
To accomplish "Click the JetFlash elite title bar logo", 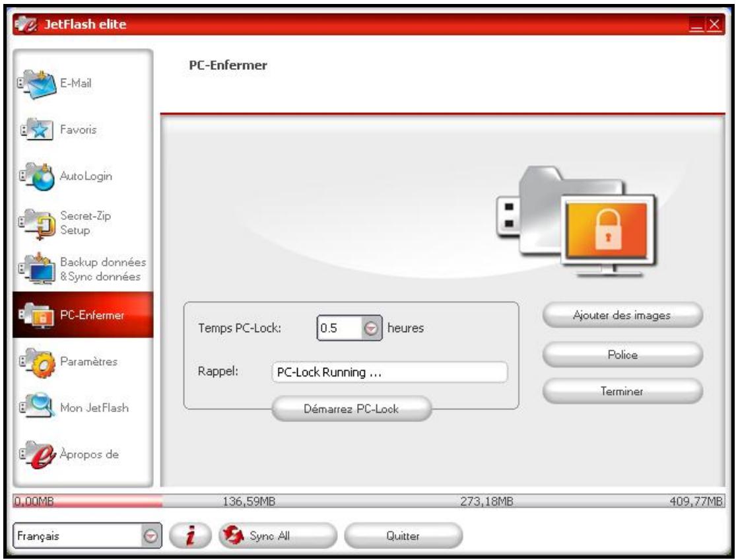I will [x=26, y=24].
